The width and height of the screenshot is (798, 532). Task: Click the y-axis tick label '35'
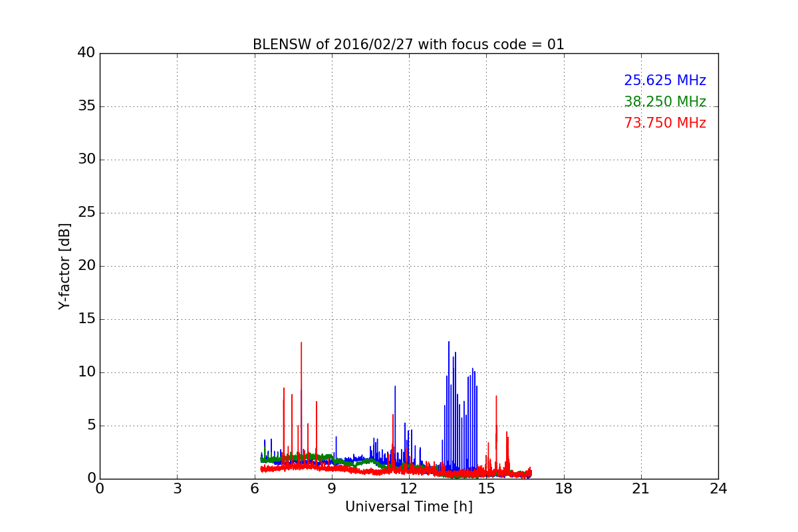coord(86,106)
